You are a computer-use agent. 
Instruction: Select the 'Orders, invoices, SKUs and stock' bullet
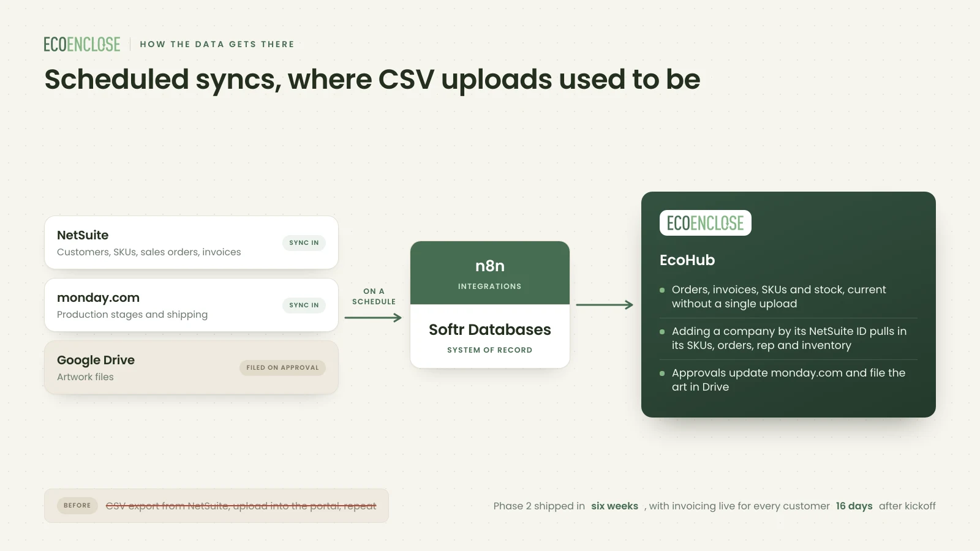(x=779, y=297)
